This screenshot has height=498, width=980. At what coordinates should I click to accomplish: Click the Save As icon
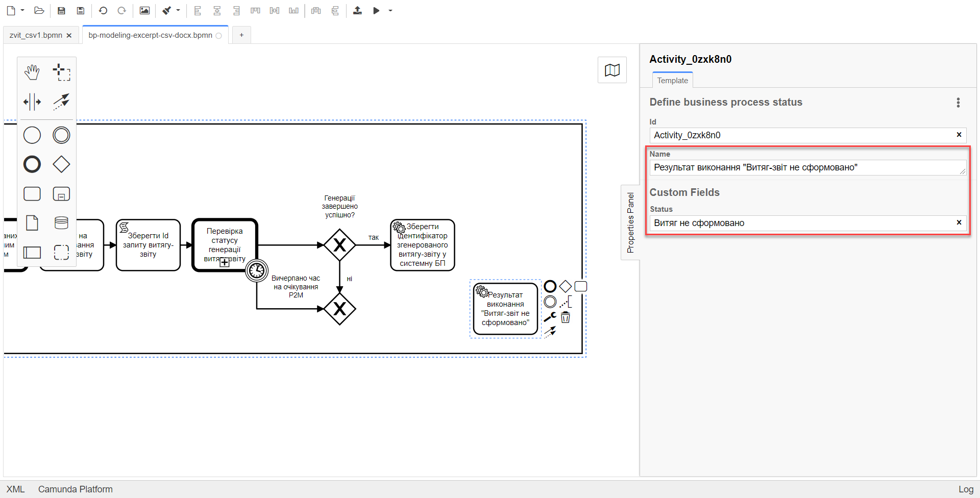(80, 11)
